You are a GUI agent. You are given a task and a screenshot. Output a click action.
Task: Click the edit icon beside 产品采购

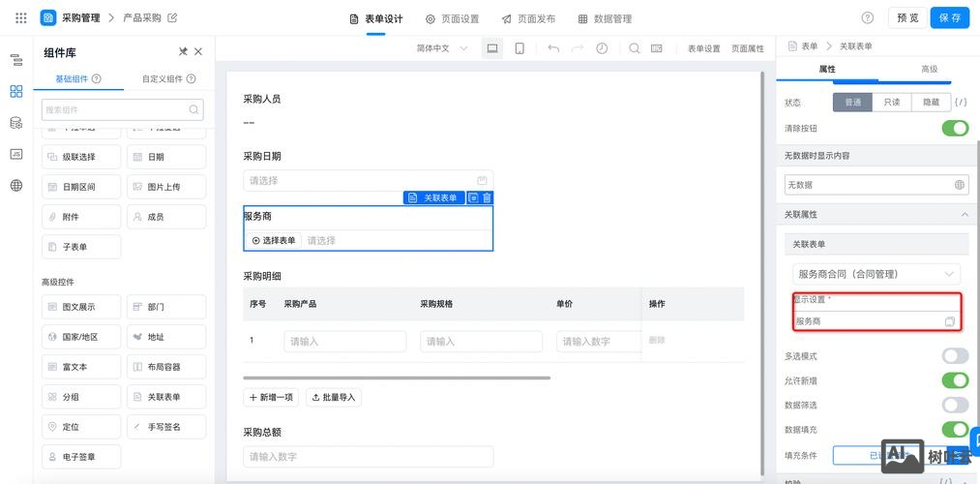[x=172, y=18]
